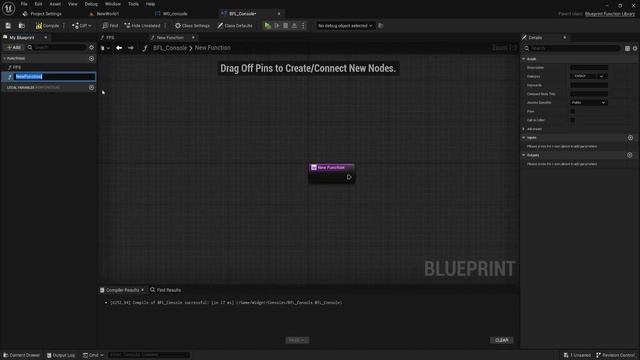Click the icon next to debug object selector
This screenshot has height=360, width=640.
(x=380, y=26)
